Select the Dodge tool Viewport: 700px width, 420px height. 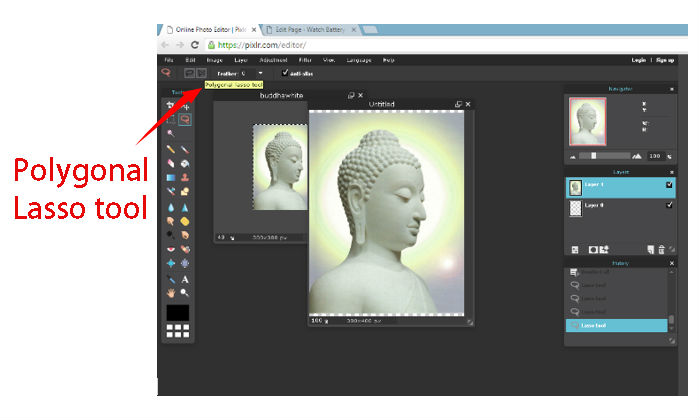(x=171, y=235)
